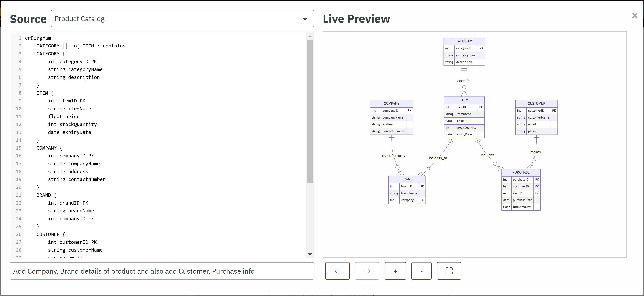Zoom in on the diagram using the + button
The height and width of the screenshot is (296, 644).
(x=395, y=271)
